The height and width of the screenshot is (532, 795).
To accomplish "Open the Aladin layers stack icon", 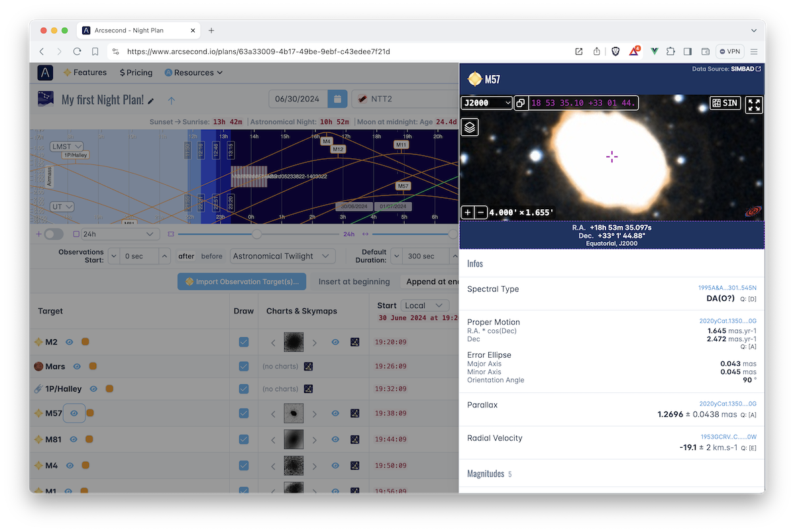I will pyautogui.click(x=469, y=127).
